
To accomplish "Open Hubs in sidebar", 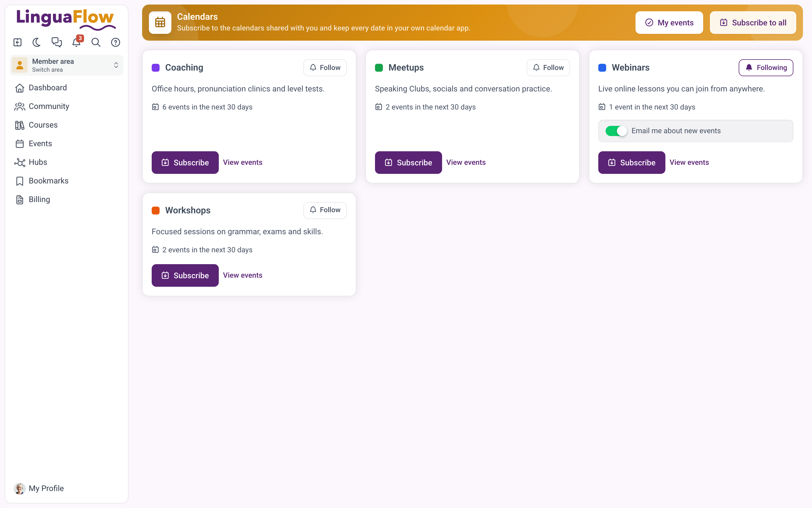I will [x=67, y=162].
